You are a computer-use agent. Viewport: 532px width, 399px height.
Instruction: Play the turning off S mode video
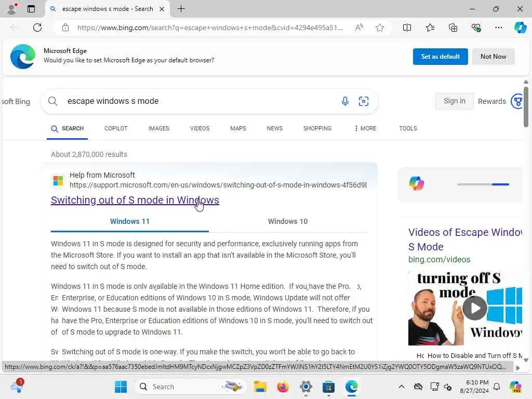click(x=475, y=308)
